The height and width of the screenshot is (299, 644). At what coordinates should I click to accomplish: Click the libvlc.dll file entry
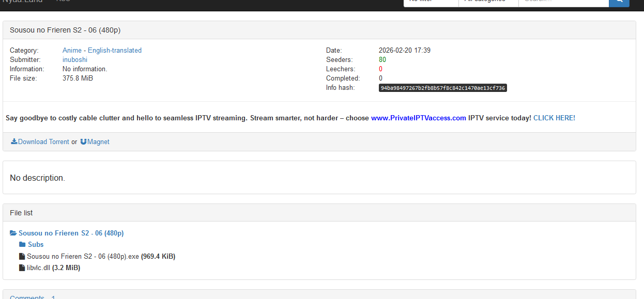coord(53,268)
